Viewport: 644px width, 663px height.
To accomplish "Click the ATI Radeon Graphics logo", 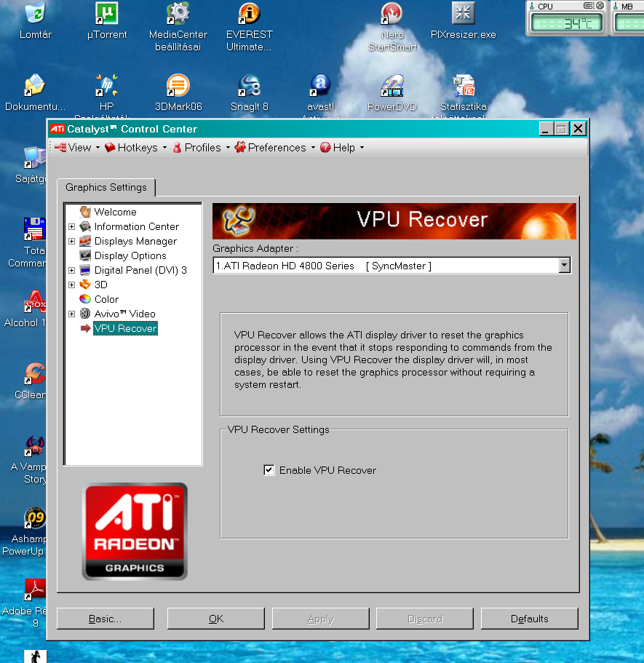I will 135,531.
